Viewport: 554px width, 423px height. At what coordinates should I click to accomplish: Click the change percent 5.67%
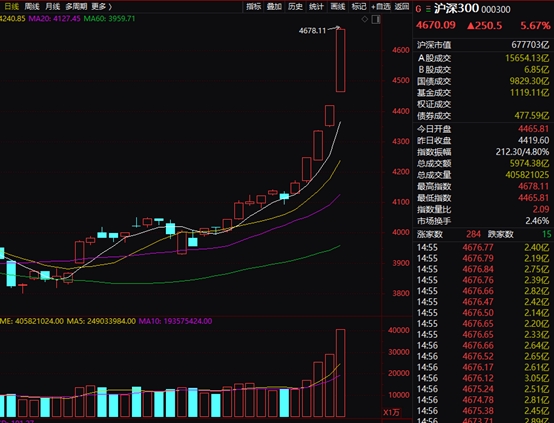point(535,25)
